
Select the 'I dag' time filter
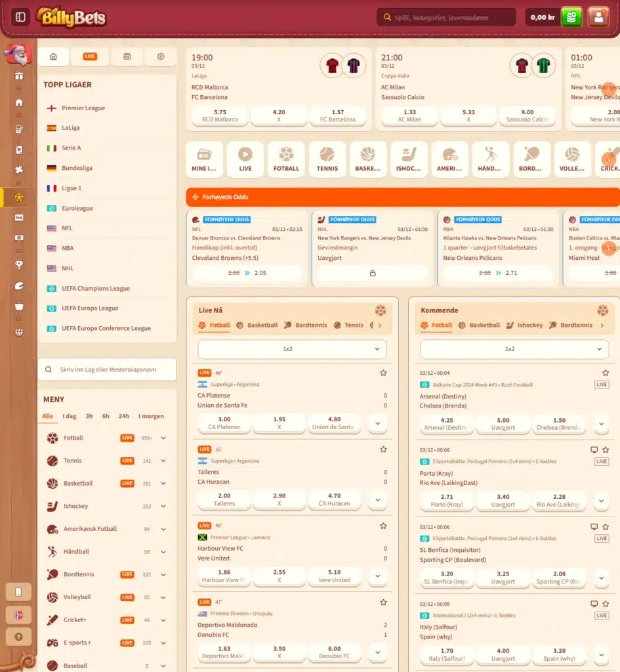pos(70,416)
